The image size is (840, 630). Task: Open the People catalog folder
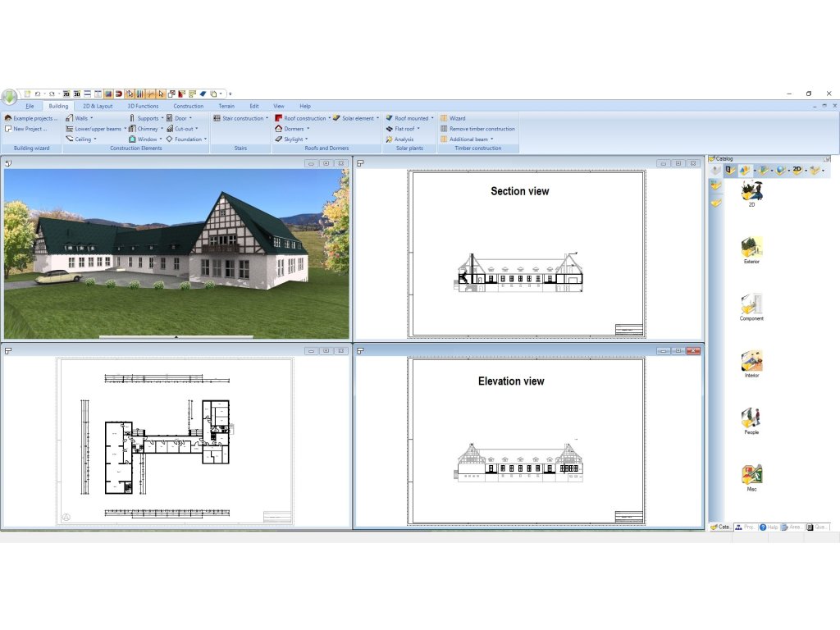coord(751,418)
